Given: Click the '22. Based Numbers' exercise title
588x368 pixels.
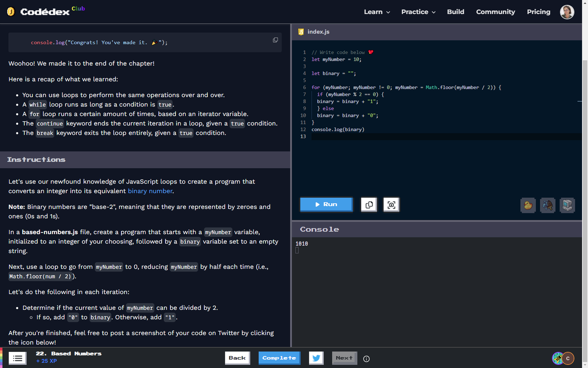Looking at the screenshot, I should click(x=69, y=353).
